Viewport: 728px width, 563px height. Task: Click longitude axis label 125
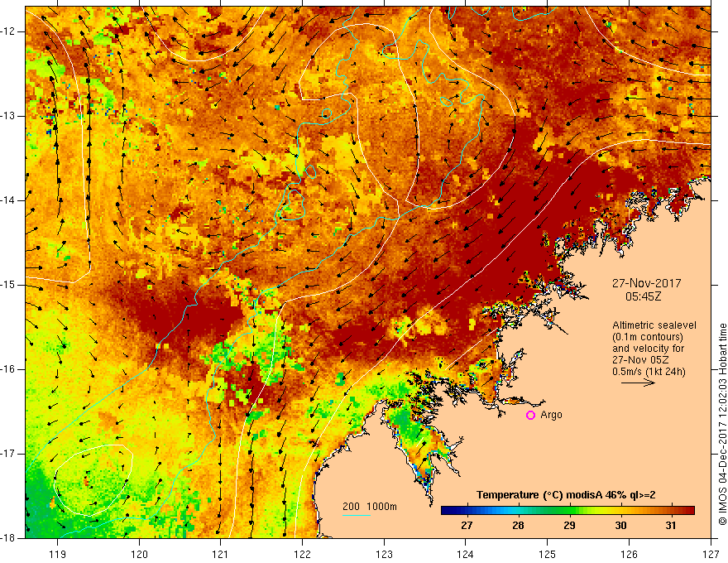[x=548, y=554]
